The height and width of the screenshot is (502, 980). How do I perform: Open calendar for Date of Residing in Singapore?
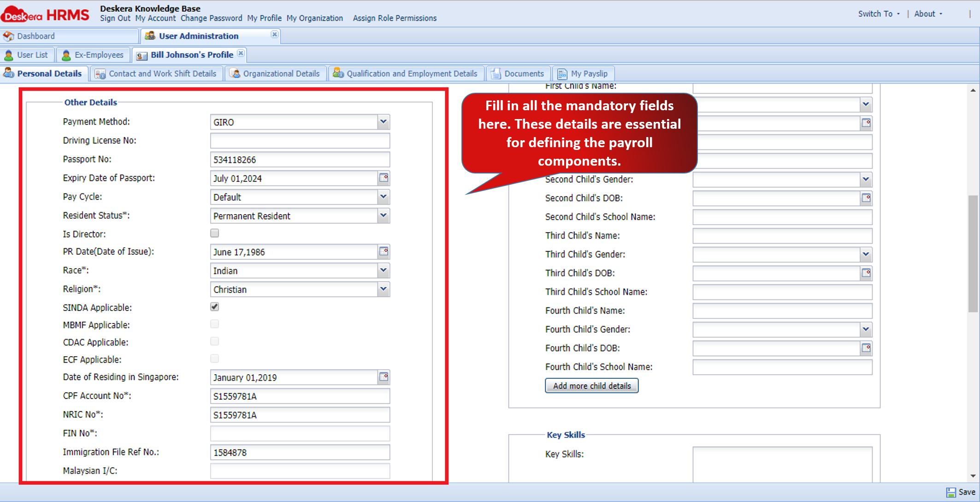coord(384,377)
